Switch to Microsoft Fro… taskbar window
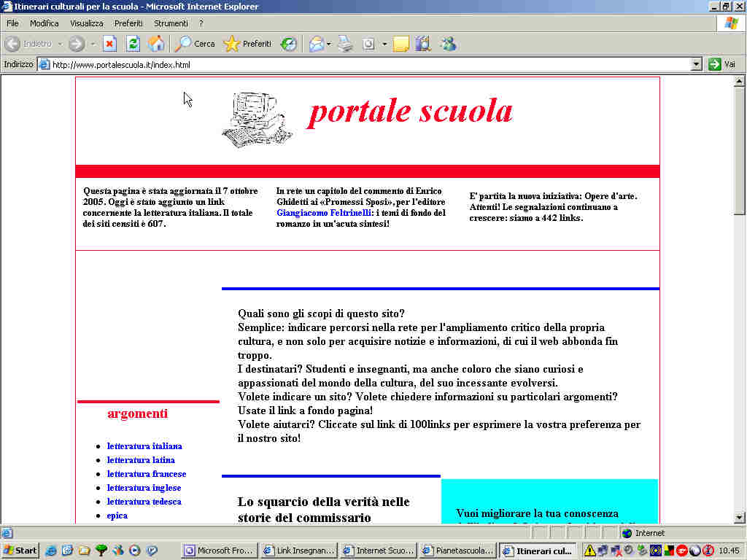The width and height of the screenshot is (747, 560). point(220,551)
